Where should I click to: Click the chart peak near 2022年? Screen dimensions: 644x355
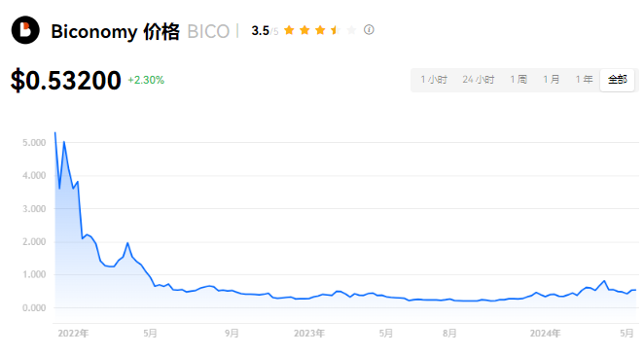[x=55, y=132]
